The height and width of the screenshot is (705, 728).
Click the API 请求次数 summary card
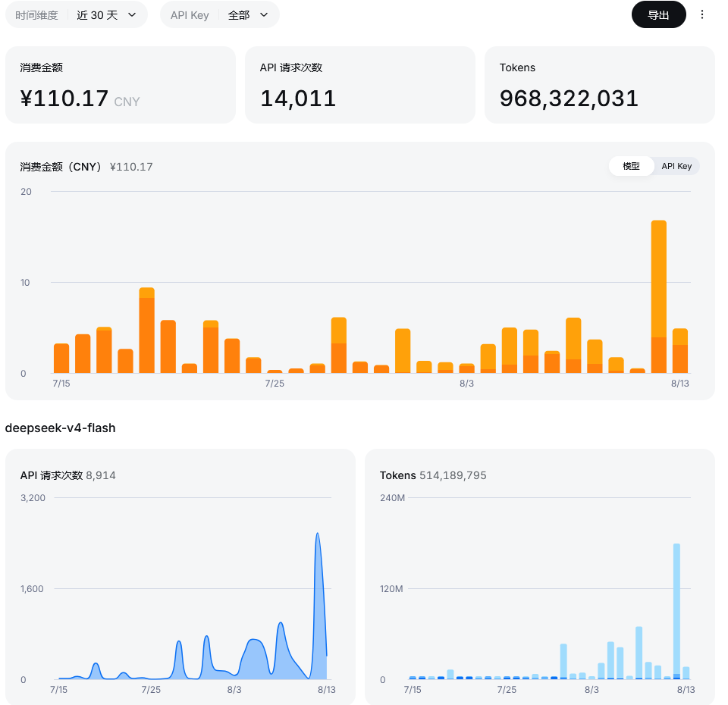[359, 85]
